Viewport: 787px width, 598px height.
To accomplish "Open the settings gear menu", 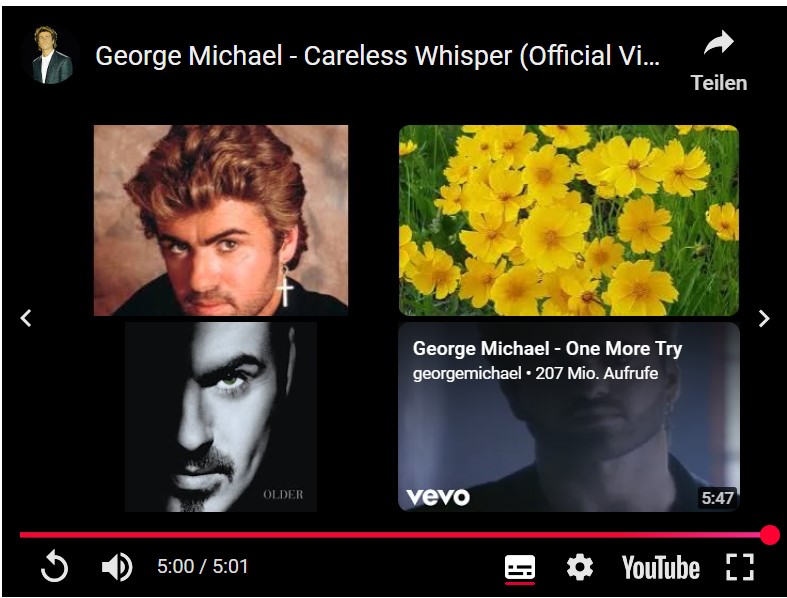I will coord(580,567).
